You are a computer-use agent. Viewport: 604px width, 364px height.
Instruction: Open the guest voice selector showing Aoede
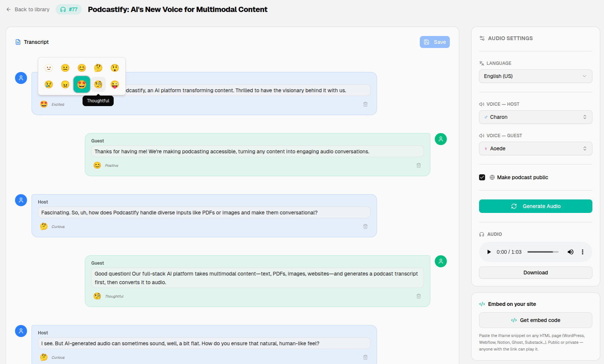click(536, 148)
